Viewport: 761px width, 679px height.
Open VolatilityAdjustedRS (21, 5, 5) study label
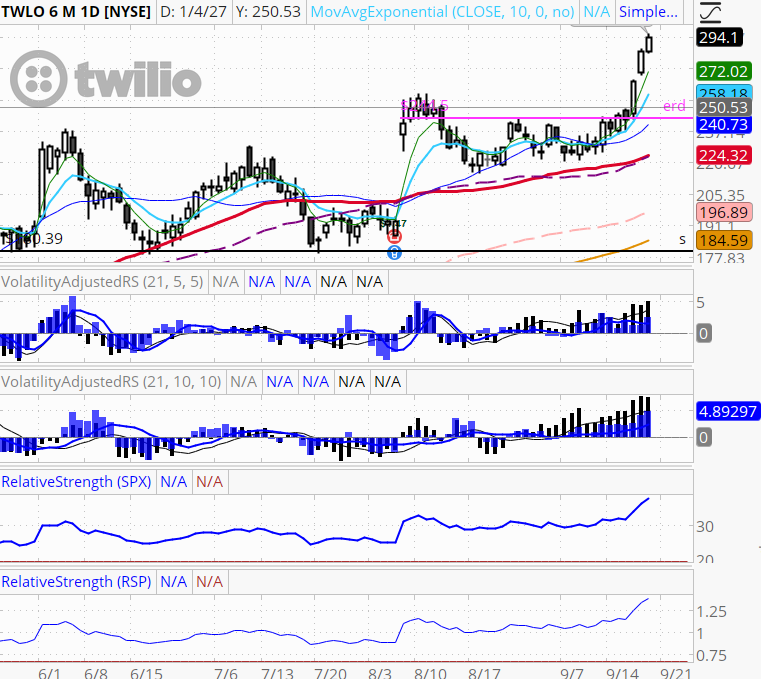[x=102, y=282]
